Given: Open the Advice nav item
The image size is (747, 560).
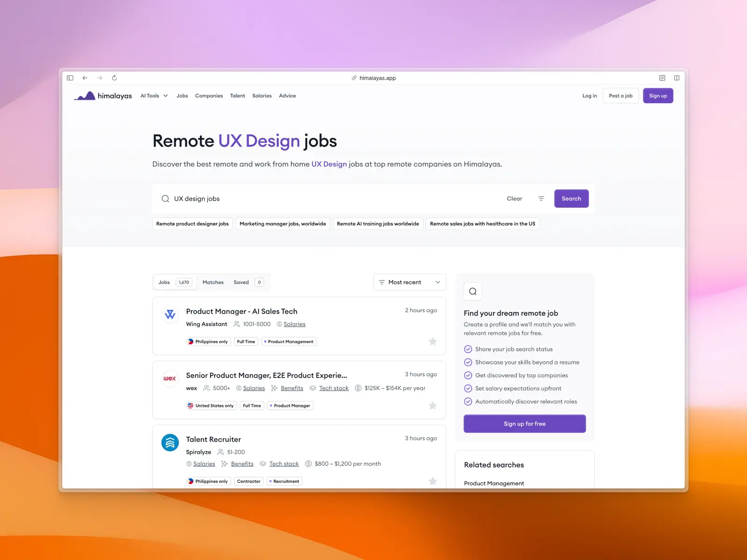Looking at the screenshot, I should (x=287, y=96).
